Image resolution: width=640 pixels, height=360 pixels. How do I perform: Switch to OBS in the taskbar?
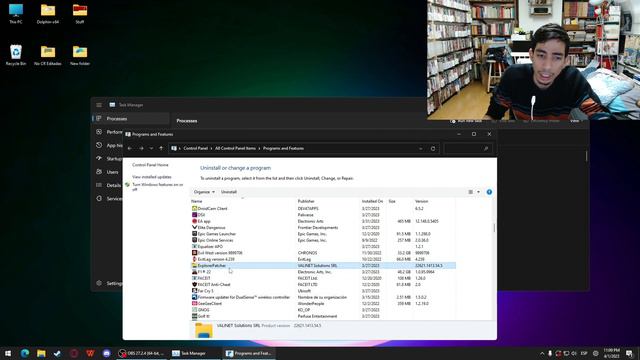coord(141,353)
